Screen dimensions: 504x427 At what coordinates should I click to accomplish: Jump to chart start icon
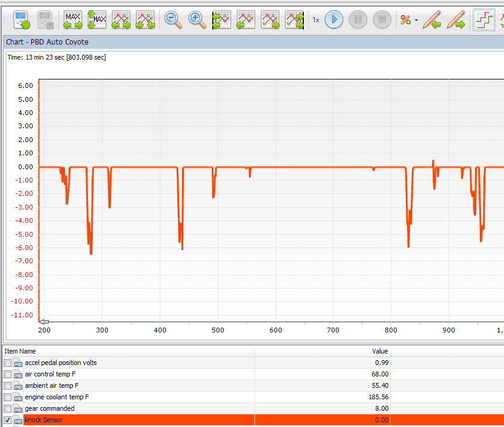point(221,20)
